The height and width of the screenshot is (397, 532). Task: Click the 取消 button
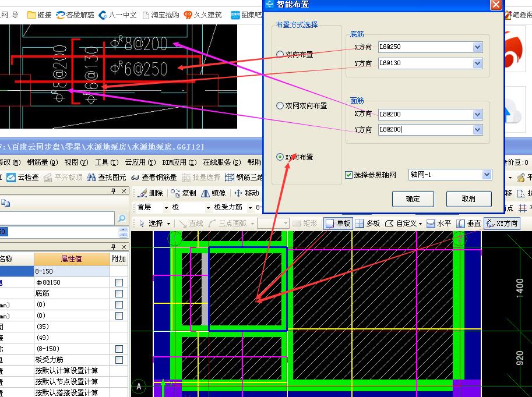468,199
